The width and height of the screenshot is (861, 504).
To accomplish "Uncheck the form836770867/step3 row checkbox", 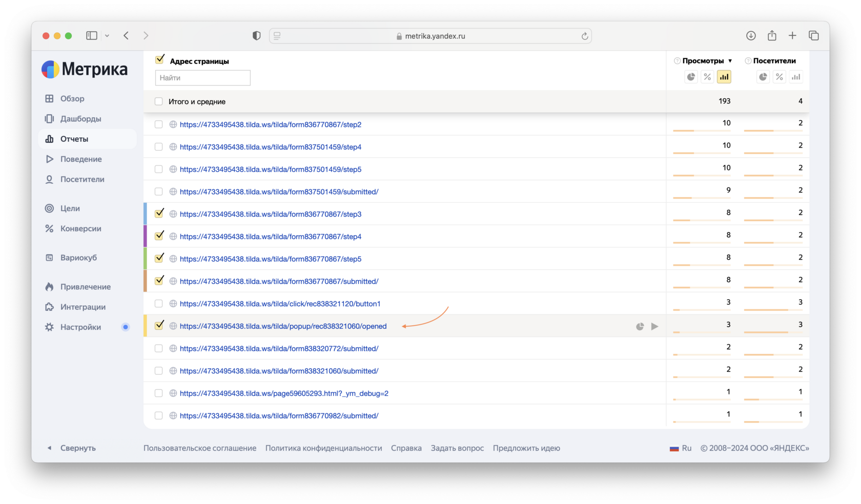I will (159, 214).
